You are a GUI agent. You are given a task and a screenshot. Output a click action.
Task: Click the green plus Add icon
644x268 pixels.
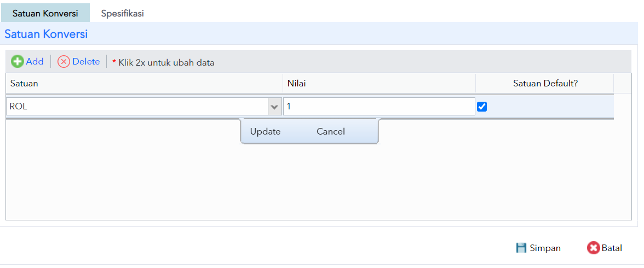click(x=18, y=62)
